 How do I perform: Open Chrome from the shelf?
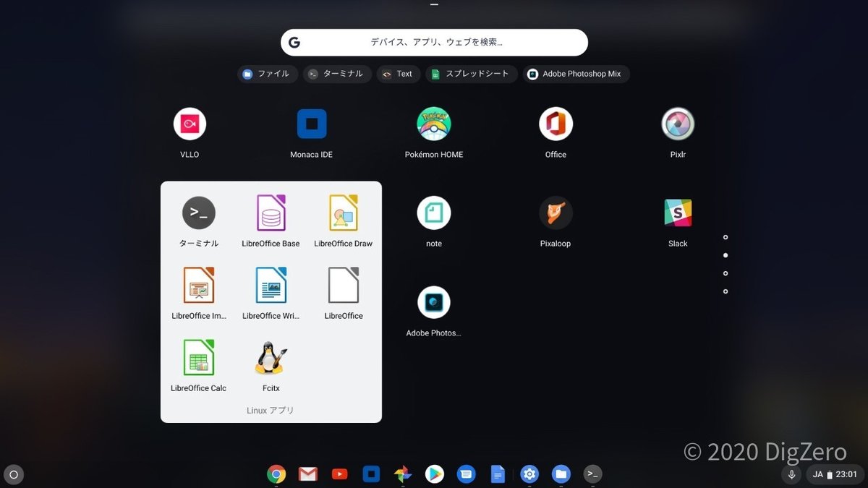point(276,474)
